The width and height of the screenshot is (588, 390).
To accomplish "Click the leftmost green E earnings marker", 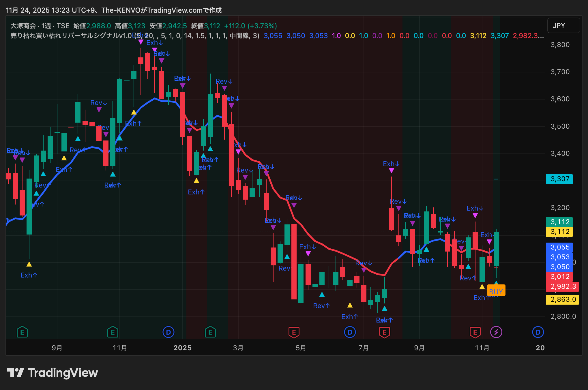I will (22, 332).
